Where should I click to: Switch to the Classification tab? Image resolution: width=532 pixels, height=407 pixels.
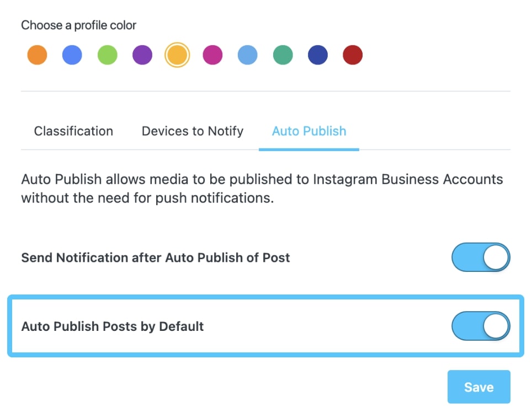[x=73, y=131]
